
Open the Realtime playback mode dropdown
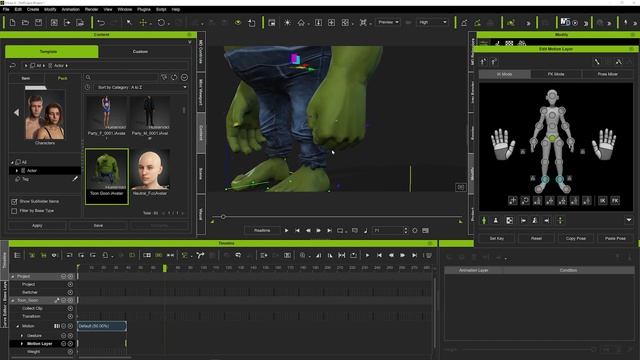pos(262,230)
